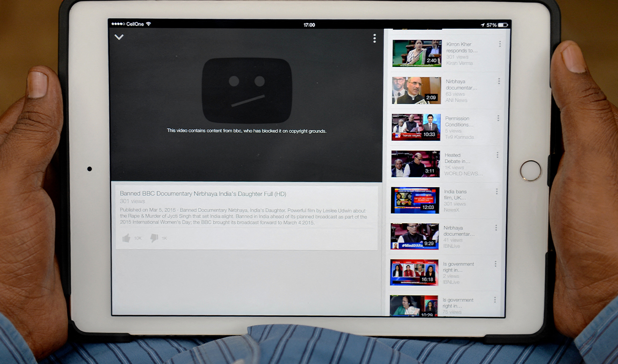Open the 75-views 'Is government right in...' title
The height and width of the screenshot is (364, 618).
pyautogui.click(x=458, y=303)
